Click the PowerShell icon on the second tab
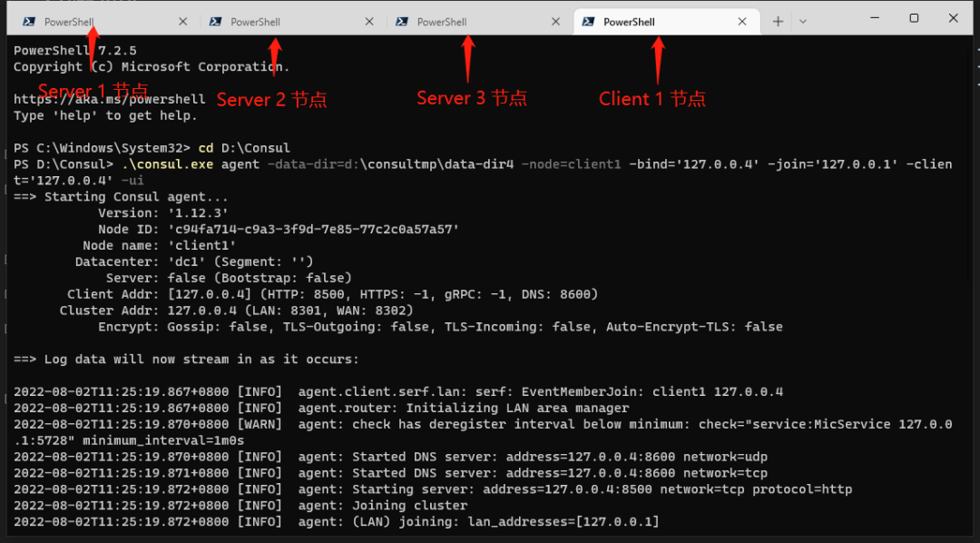The height and width of the screenshot is (543, 980). click(x=215, y=21)
